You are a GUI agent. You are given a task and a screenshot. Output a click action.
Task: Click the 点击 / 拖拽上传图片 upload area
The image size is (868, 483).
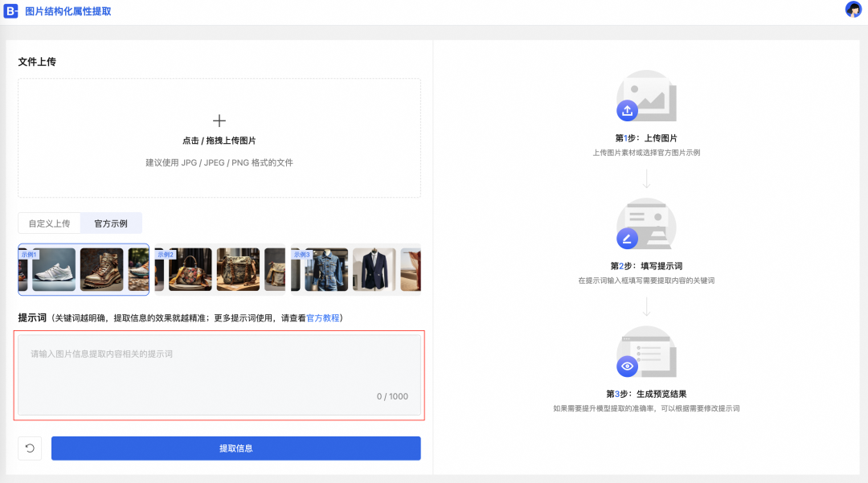pos(219,137)
